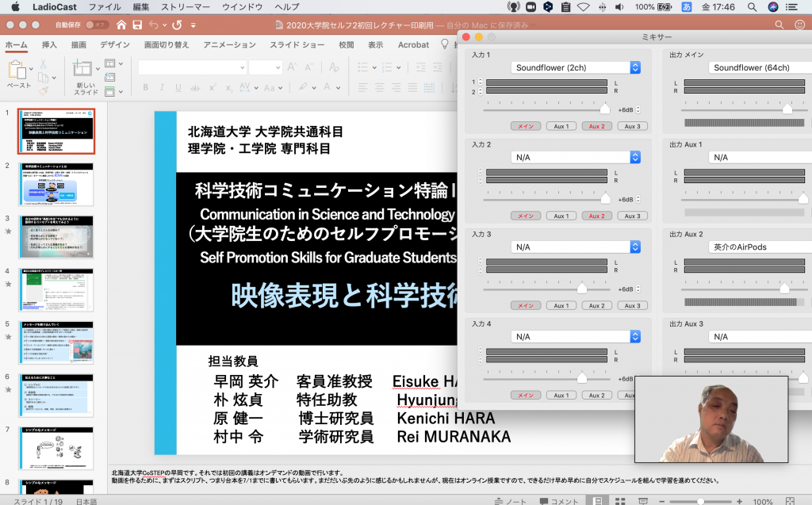The image size is (812, 505).
Task: Click the Clear formatting icon
Action: (334, 67)
